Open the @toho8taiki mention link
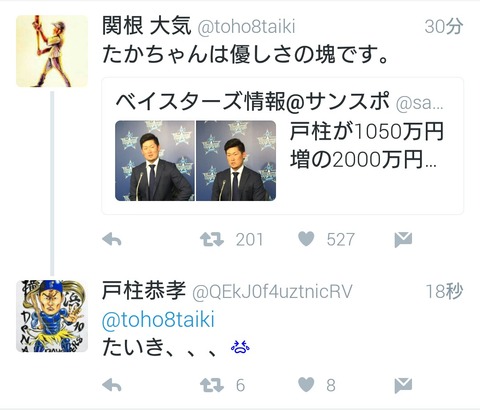The height and width of the screenshot is (410, 480). pos(158,320)
